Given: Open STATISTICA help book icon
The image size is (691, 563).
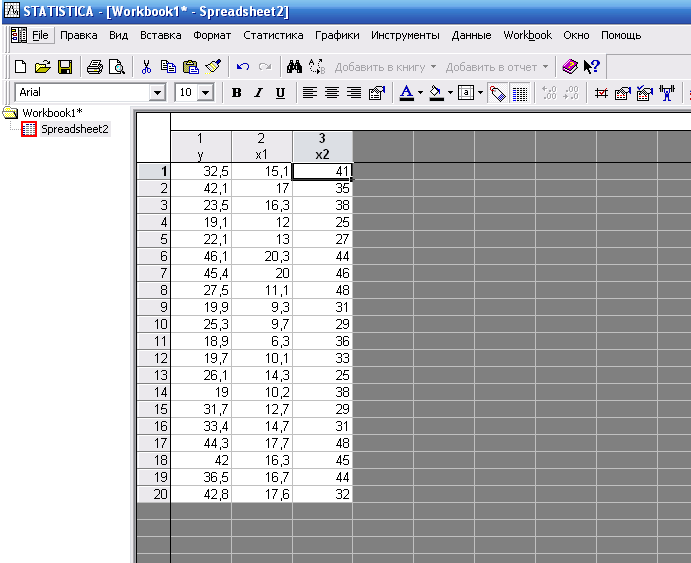Looking at the screenshot, I should point(570,67).
